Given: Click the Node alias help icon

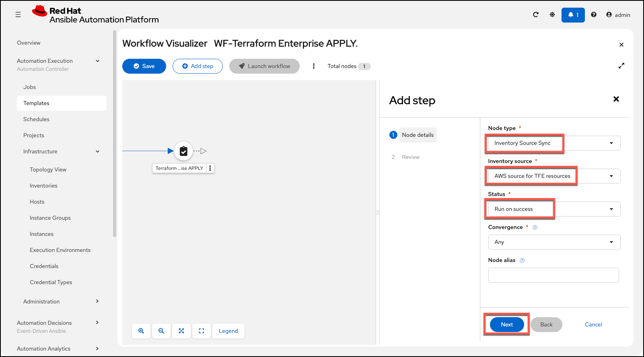Looking at the screenshot, I should coord(522,260).
